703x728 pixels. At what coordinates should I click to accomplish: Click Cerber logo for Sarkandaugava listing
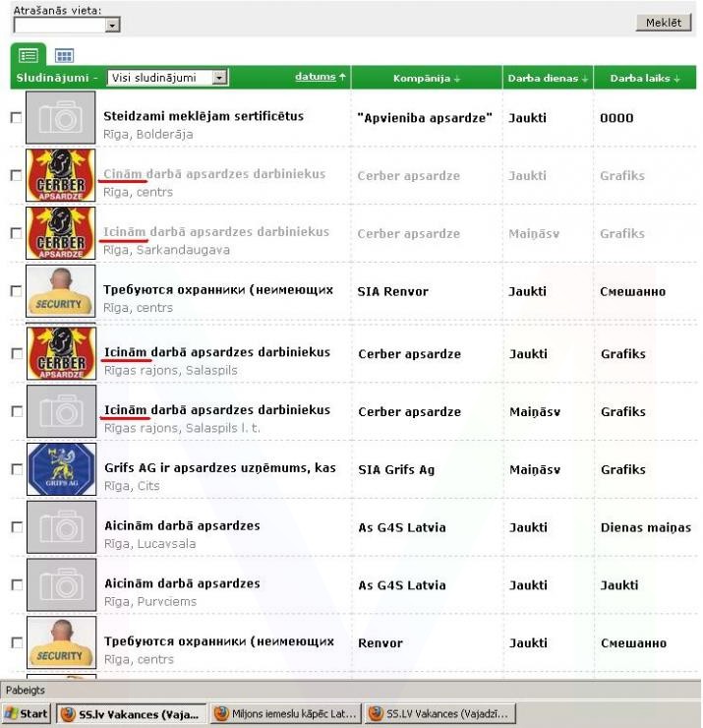coord(60,233)
